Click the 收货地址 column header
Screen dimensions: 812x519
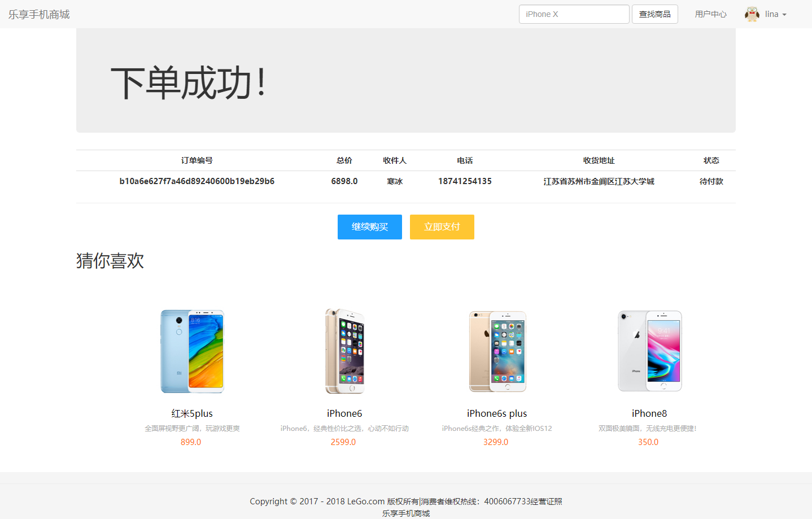click(599, 160)
